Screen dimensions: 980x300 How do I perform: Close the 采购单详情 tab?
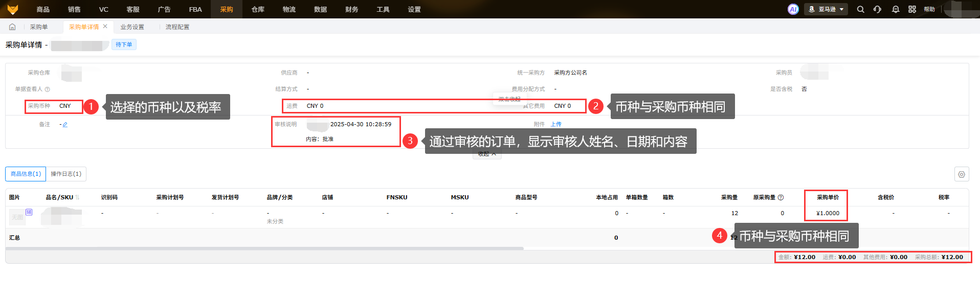click(105, 26)
